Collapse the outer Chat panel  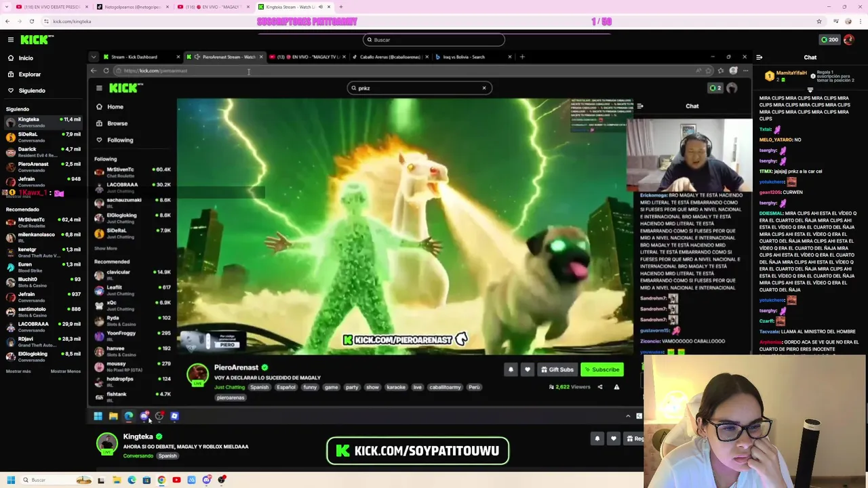(x=759, y=58)
